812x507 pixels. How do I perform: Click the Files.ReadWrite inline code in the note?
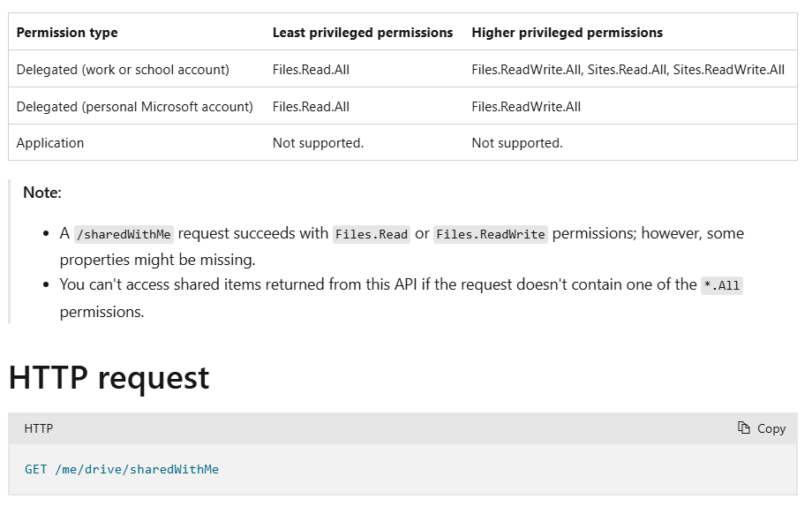click(x=491, y=234)
